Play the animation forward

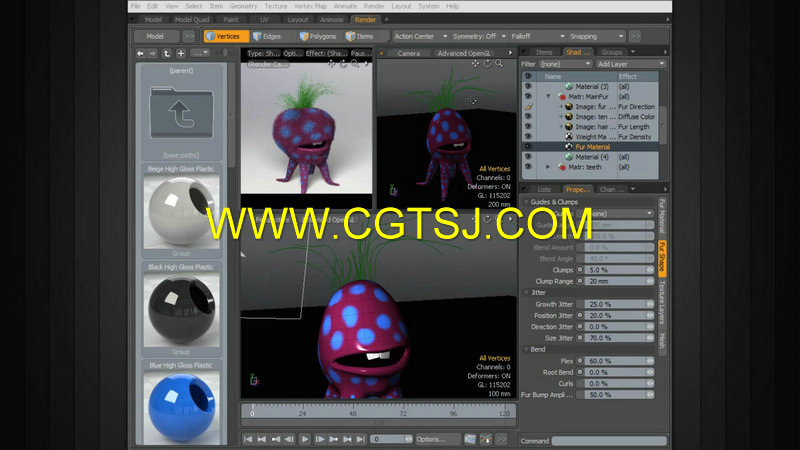coord(305,439)
